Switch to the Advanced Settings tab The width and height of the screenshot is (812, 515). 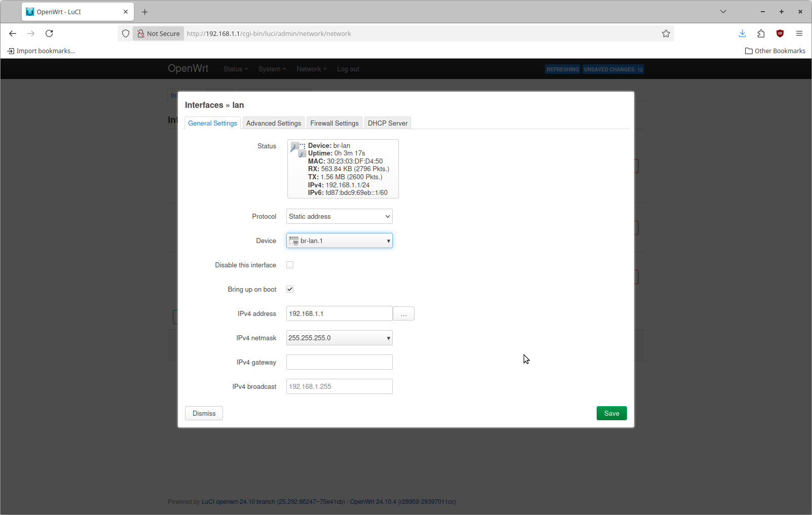click(x=273, y=123)
